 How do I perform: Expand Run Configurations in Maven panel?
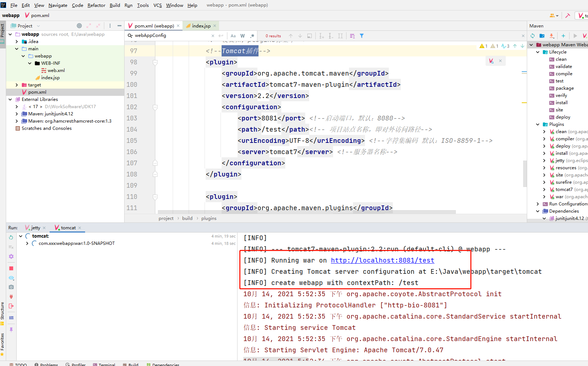(x=538, y=204)
